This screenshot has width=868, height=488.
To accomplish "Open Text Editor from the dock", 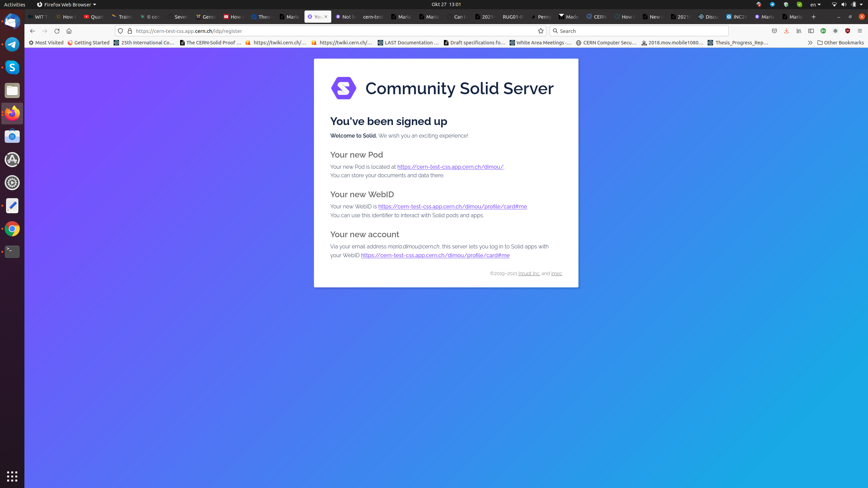I will tap(12, 206).
